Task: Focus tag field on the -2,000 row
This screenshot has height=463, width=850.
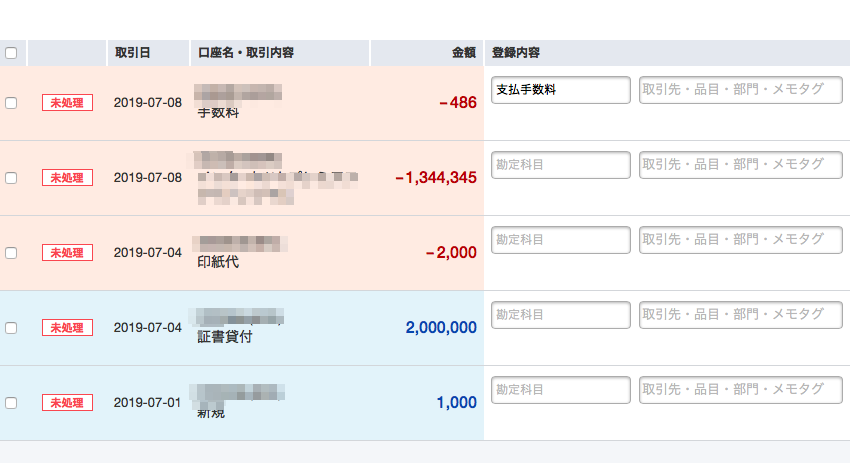Action: pyautogui.click(x=740, y=240)
